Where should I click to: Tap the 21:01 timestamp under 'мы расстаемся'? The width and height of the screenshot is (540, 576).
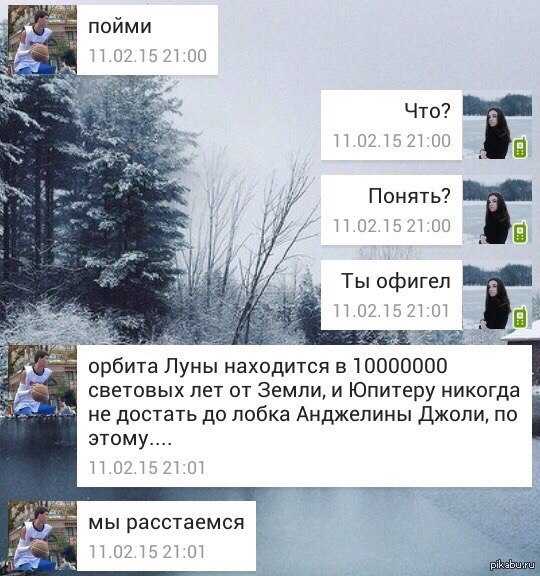tap(147, 552)
